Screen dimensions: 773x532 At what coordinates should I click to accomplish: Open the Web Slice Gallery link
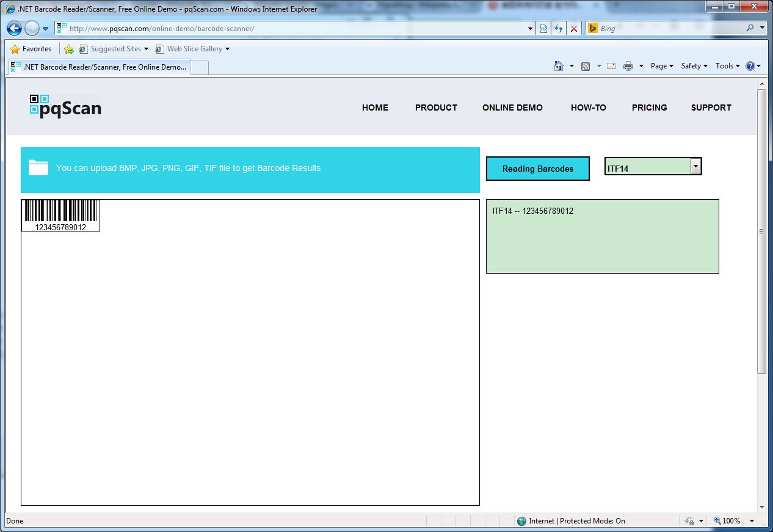[x=192, y=49]
